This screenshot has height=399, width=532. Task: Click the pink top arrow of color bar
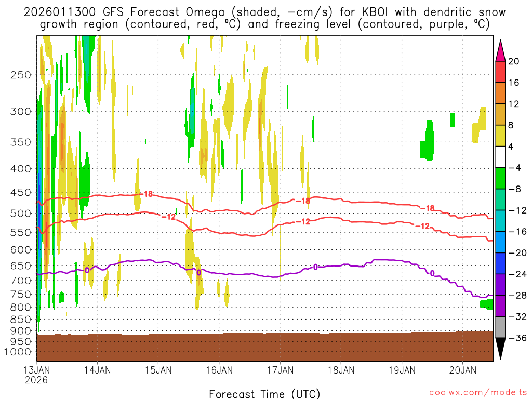500,50
